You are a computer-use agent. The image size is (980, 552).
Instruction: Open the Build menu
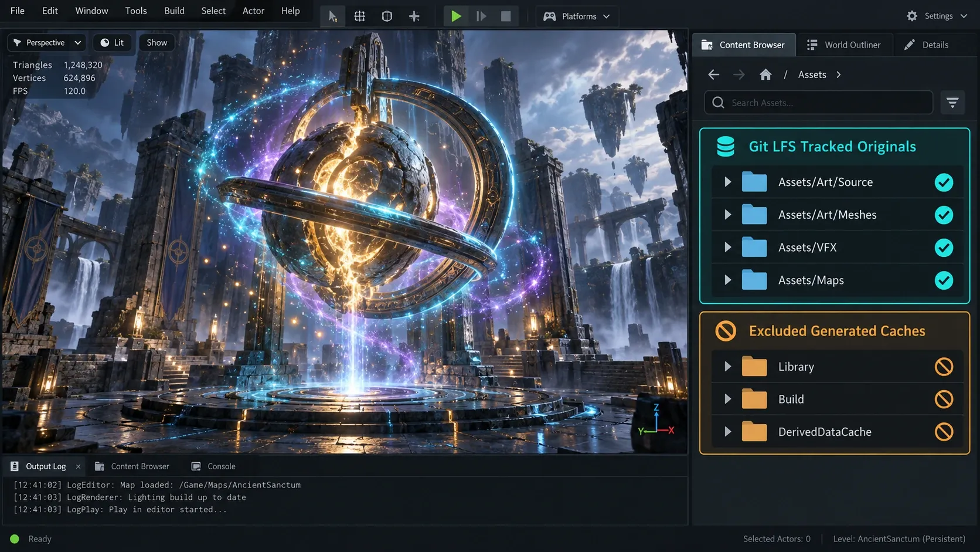click(x=174, y=11)
